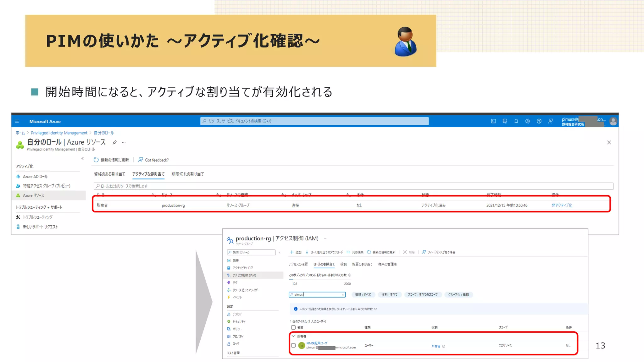This screenshot has height=362, width=644.
Task: Pin the 自分のロール blade
Action: coord(115,143)
